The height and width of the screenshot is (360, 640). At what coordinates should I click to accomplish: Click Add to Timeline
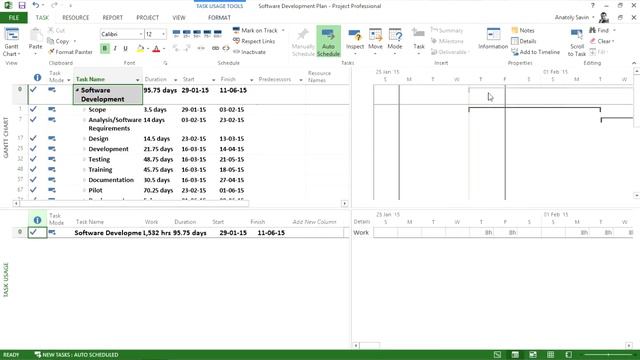[536, 52]
